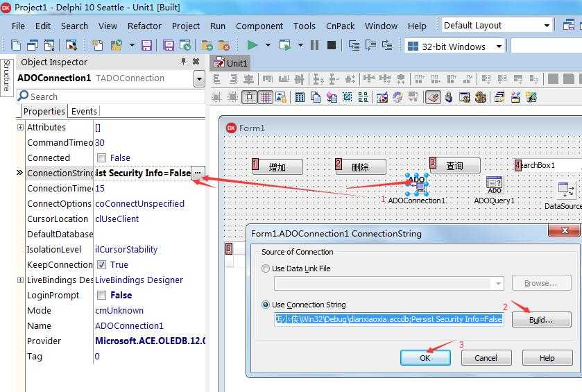Click the Stop program square icon

point(332,45)
